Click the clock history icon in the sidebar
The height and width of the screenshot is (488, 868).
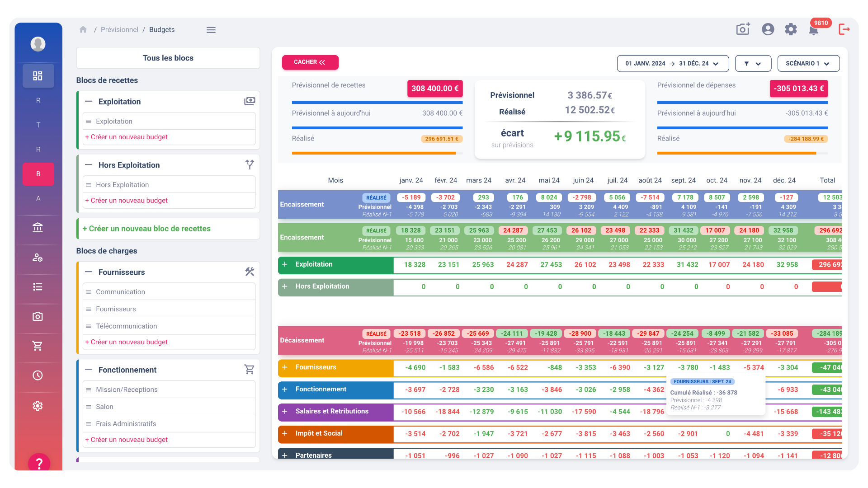[38, 375]
